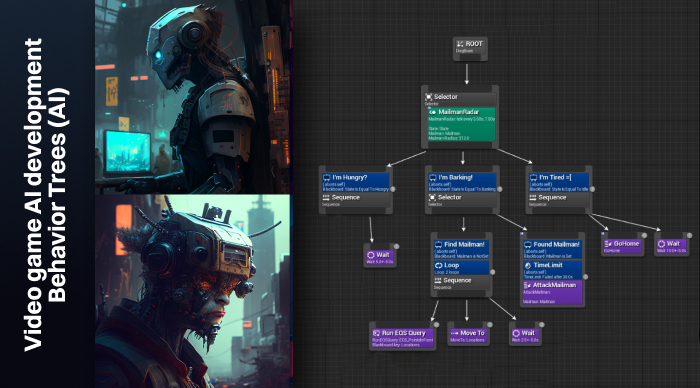The height and width of the screenshot is (388, 700).
Task: Click the MailmanRadar service icon
Action: coord(432,112)
